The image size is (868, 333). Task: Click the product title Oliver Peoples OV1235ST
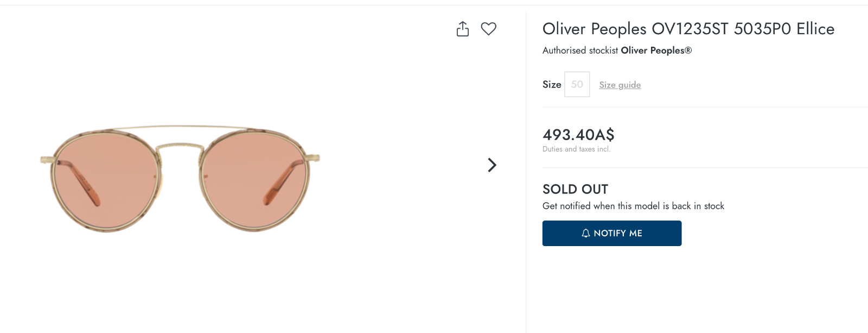point(688,29)
